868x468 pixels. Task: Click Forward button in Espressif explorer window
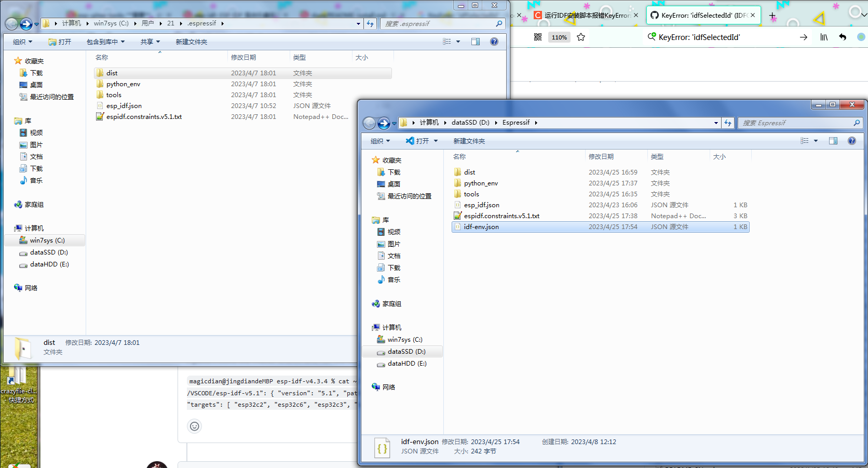[384, 123]
